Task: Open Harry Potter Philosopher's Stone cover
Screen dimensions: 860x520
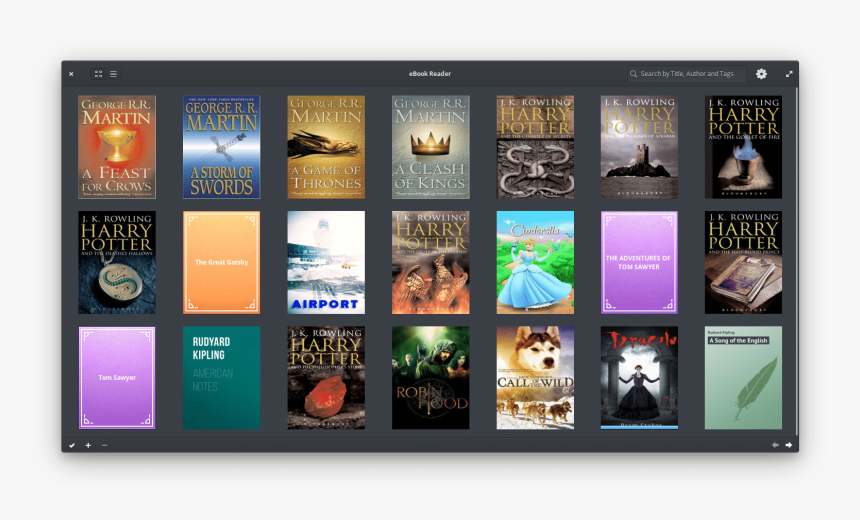Action: [x=326, y=378]
